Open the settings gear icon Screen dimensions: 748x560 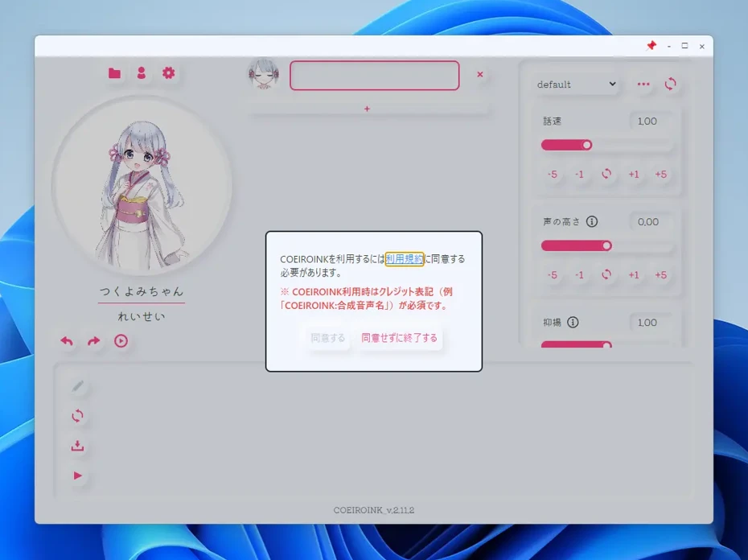pos(168,73)
